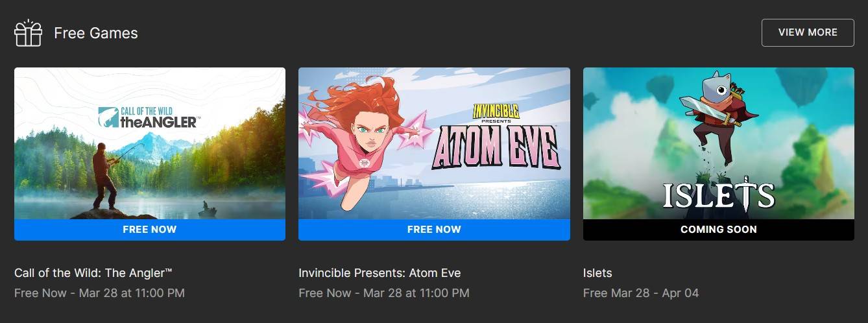Viewport: 868px width, 323px height.
Task: Click The Angler's Free Now - Mar 28 date text
Action: 99,293
